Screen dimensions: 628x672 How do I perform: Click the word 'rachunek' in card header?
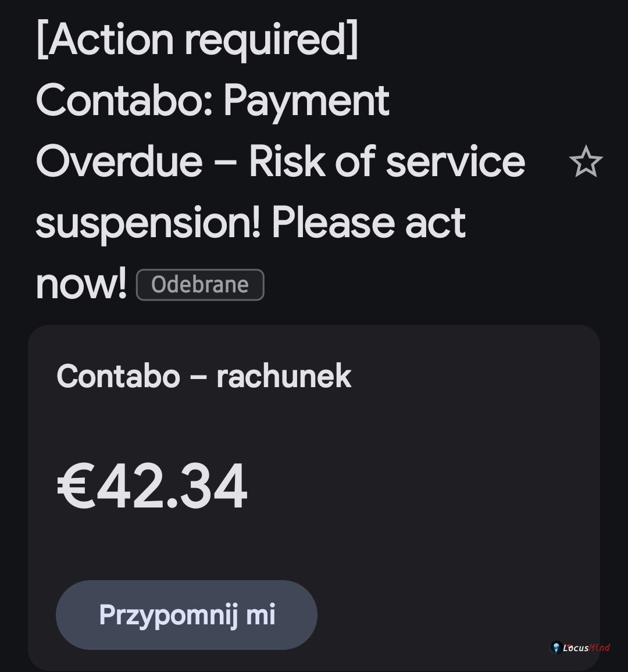point(284,376)
